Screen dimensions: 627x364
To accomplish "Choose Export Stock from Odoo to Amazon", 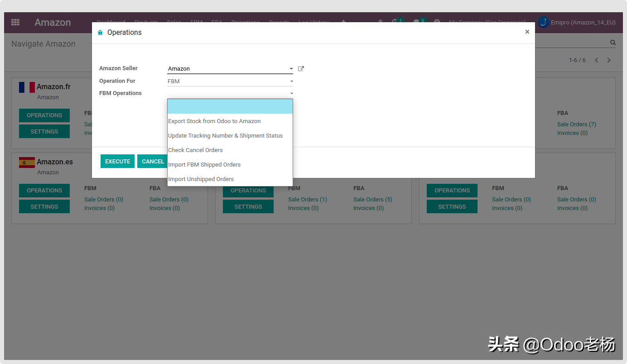I will coord(230,121).
